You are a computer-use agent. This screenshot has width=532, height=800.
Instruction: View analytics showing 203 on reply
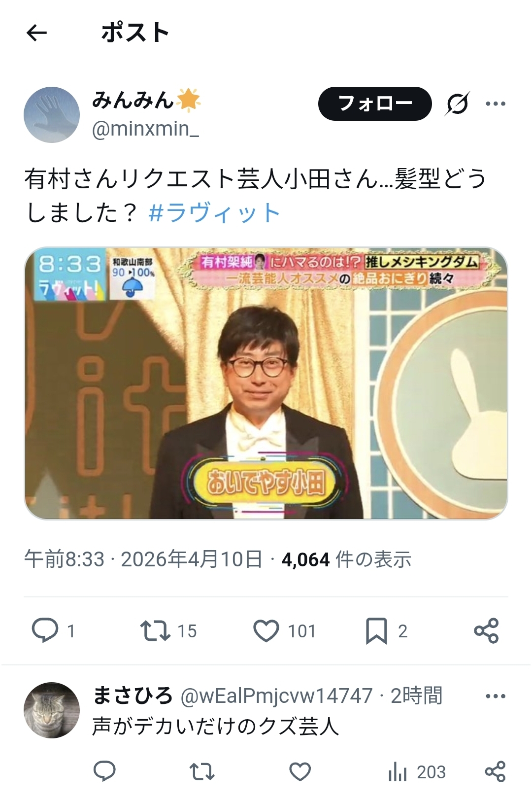point(417,772)
